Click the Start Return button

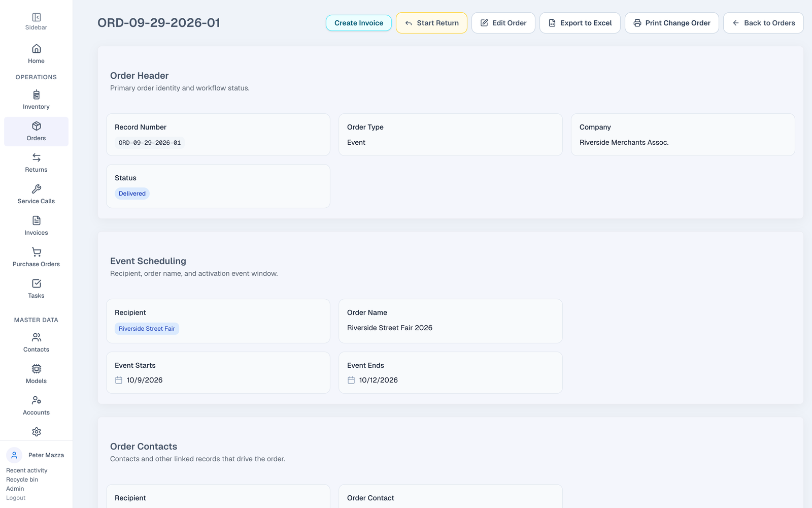click(x=431, y=23)
